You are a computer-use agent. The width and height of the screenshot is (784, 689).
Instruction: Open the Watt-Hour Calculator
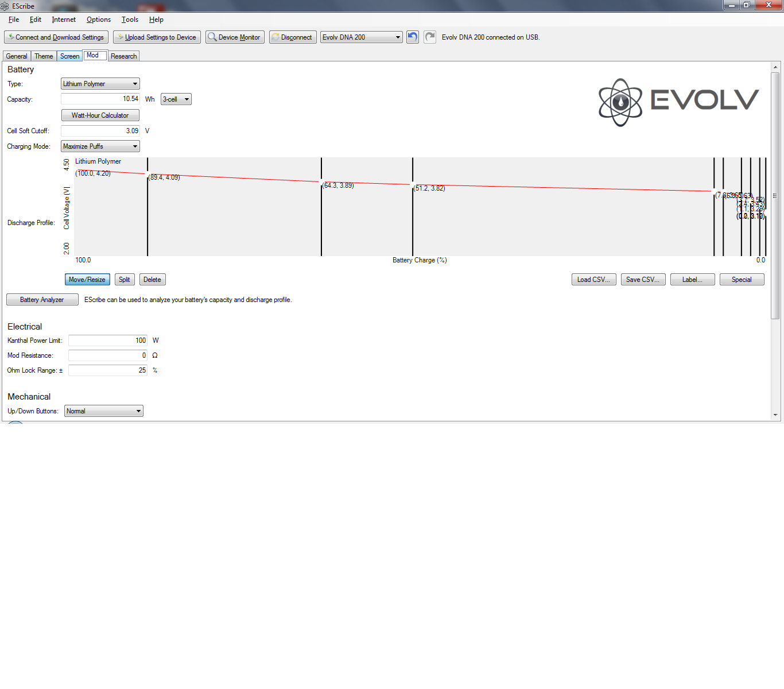click(x=100, y=115)
